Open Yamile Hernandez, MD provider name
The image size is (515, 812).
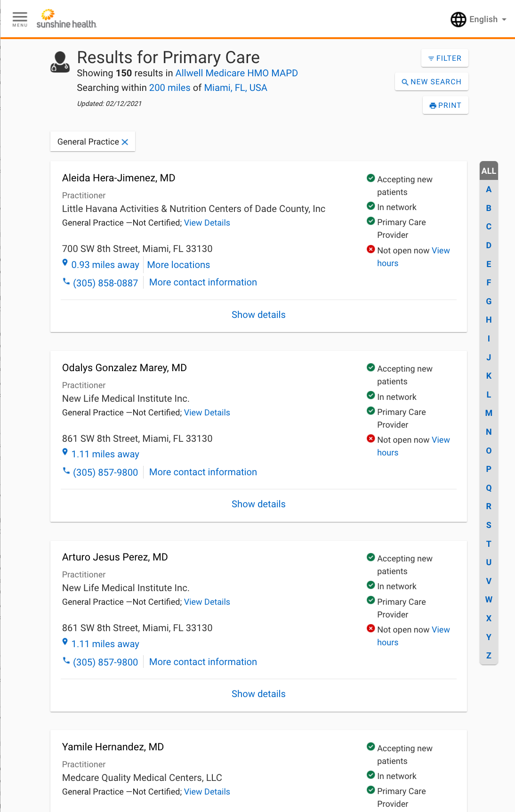[x=113, y=747]
